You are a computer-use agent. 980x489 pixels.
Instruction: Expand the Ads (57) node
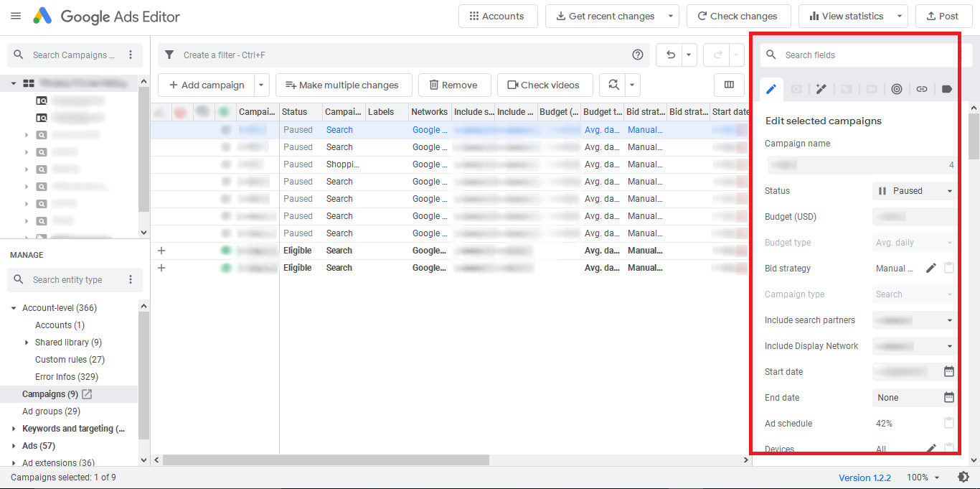point(14,446)
